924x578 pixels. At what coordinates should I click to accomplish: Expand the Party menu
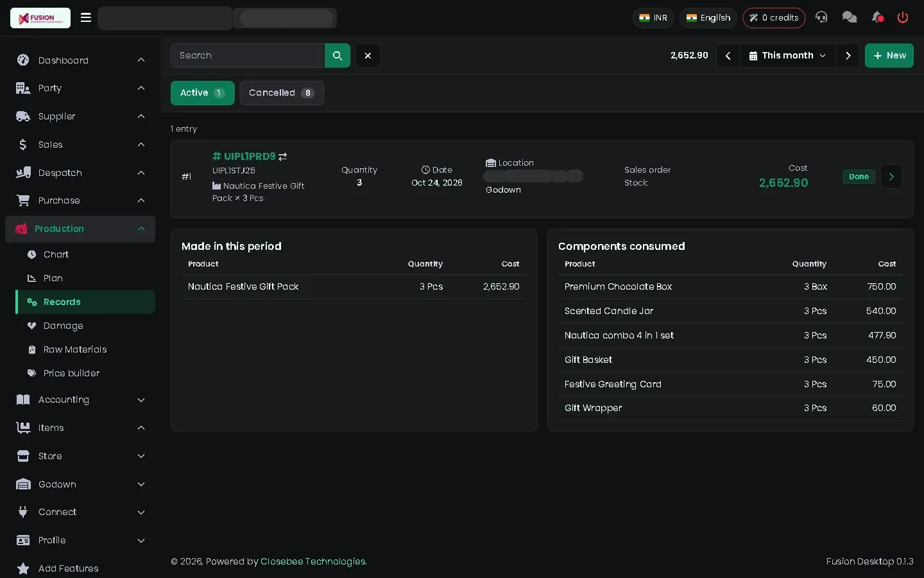click(x=80, y=88)
